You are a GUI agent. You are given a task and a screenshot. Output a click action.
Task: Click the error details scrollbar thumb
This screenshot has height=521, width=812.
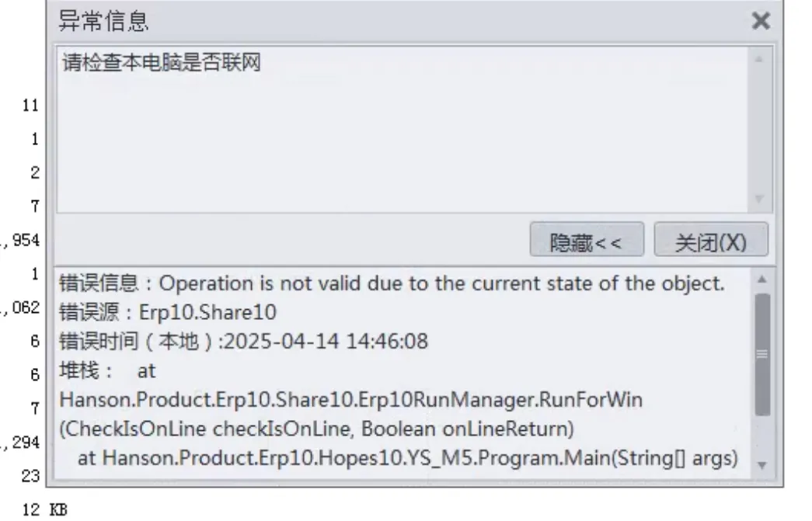pos(761,353)
